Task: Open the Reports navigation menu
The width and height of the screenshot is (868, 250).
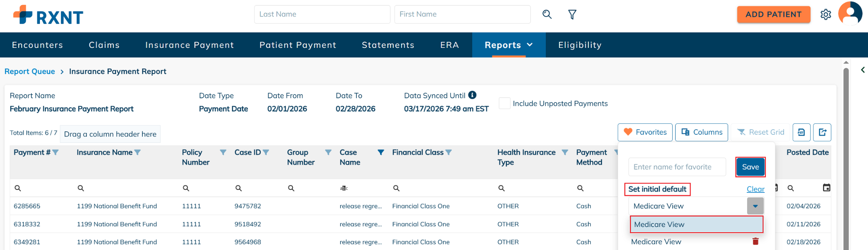Action: click(x=509, y=45)
